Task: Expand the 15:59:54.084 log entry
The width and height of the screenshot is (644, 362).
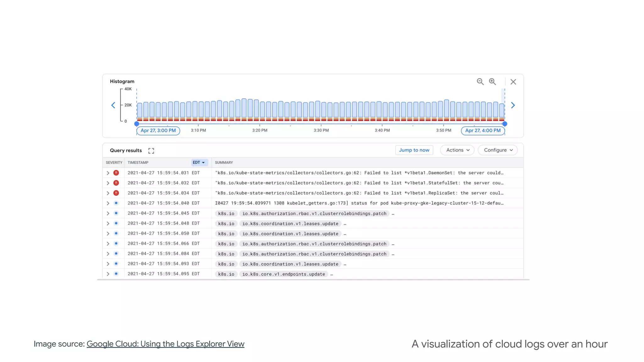Action: 108,254
